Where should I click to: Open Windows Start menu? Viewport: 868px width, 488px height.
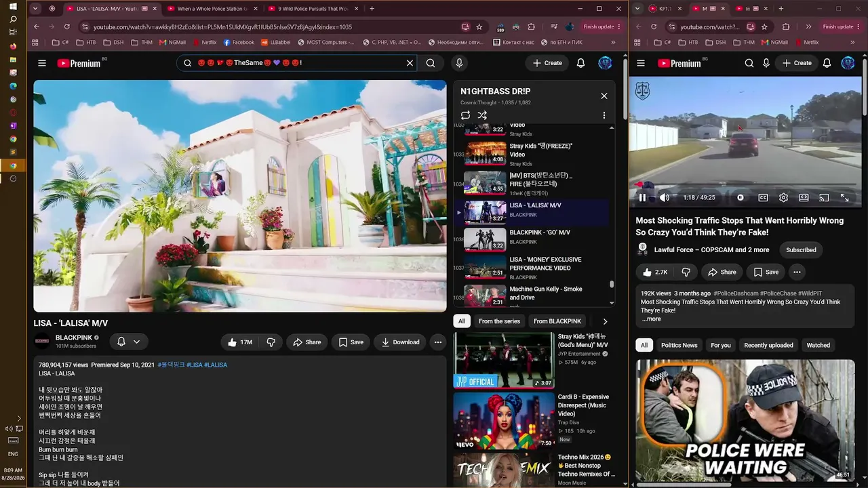[13, 6]
